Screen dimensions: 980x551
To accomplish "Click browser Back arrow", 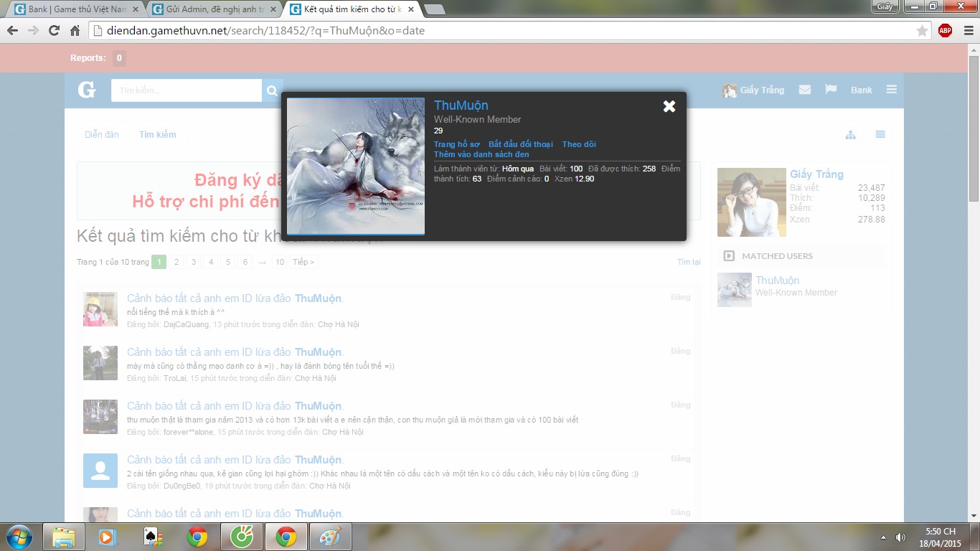I will pos(12,31).
